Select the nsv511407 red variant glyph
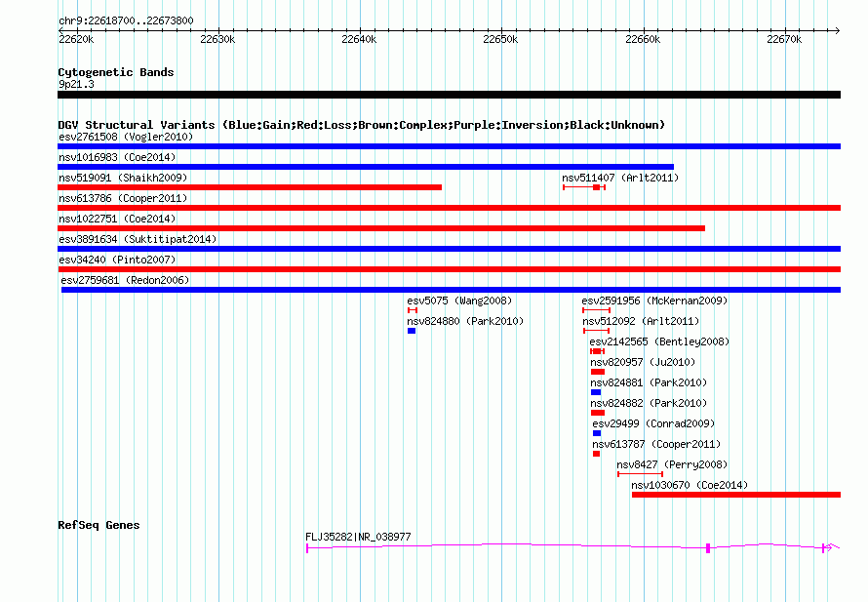Viewport: 868px width, 602px height. click(x=584, y=187)
